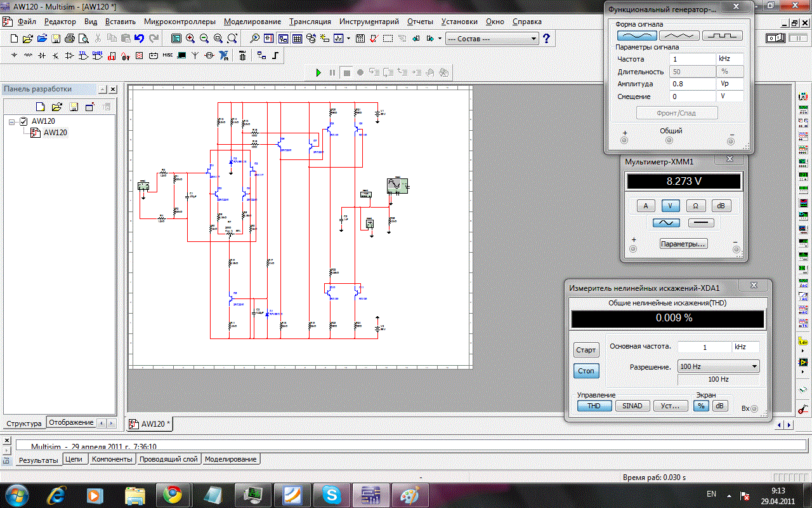Click the Print icon in the toolbar

(x=69, y=38)
